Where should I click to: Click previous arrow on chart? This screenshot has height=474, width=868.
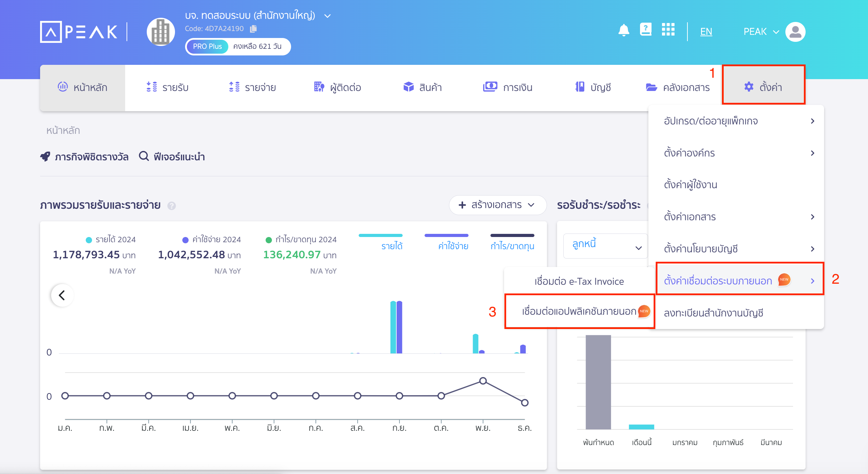pos(62,296)
